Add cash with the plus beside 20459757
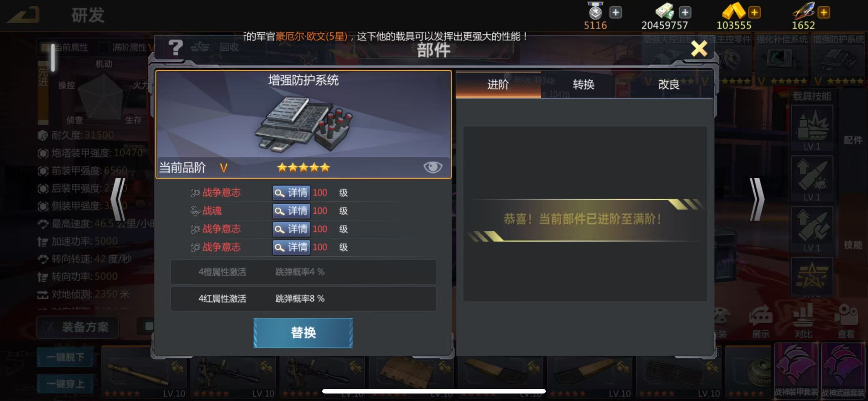868x401 pixels. (x=685, y=13)
